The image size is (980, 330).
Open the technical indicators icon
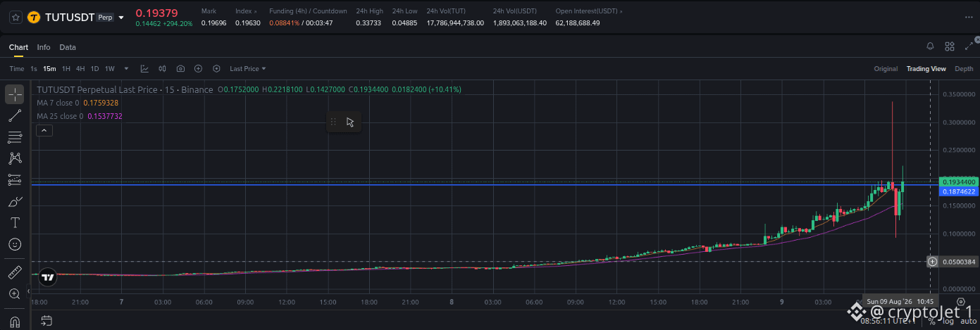click(x=144, y=68)
